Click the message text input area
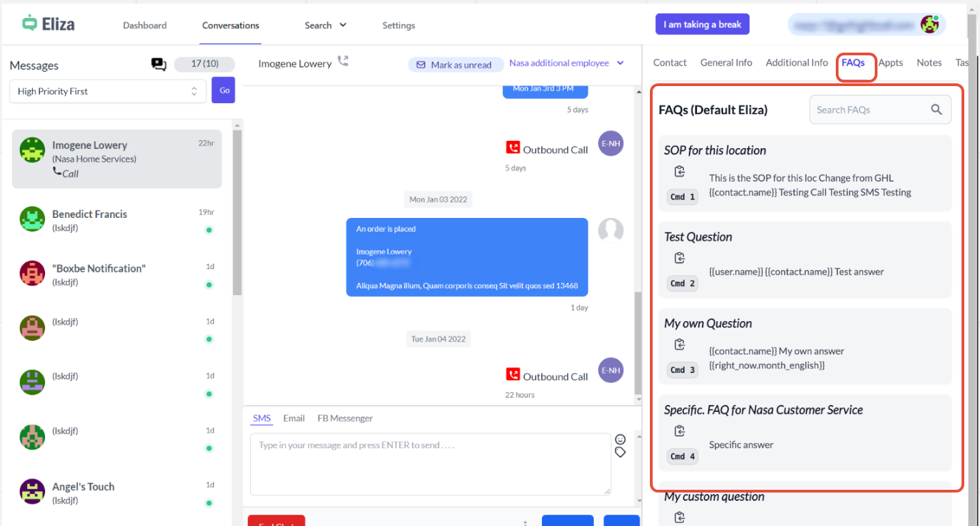The width and height of the screenshot is (980, 526). pos(431,464)
